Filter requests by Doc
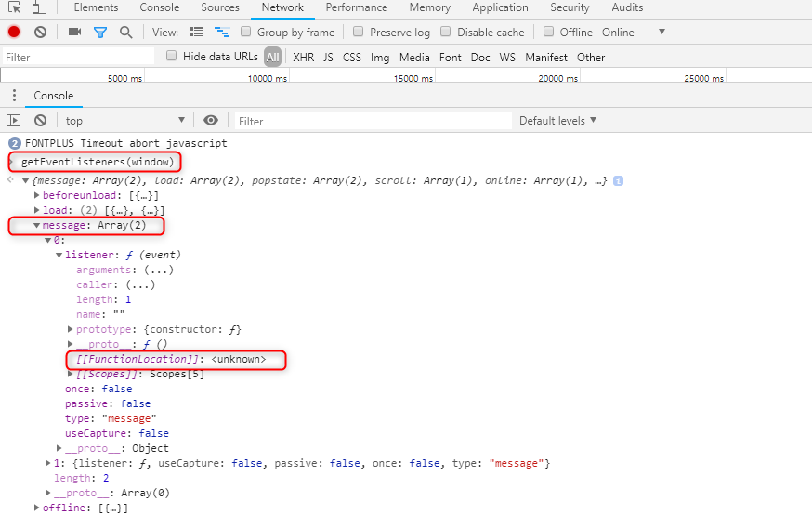The width and height of the screenshot is (812, 515). 480,58
